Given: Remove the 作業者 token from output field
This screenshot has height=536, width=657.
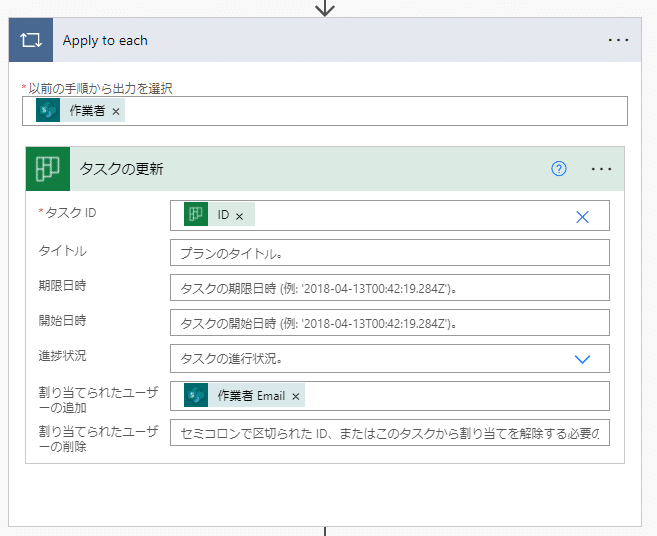Looking at the screenshot, I should coord(116,111).
